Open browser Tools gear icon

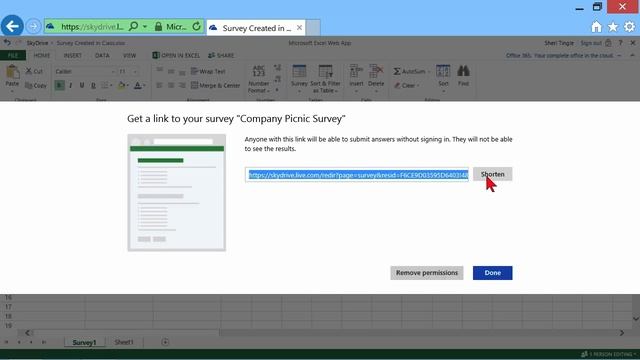pos(629,27)
